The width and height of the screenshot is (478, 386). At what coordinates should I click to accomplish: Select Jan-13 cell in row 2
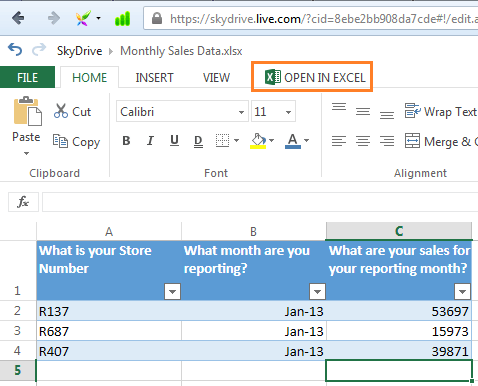click(254, 311)
